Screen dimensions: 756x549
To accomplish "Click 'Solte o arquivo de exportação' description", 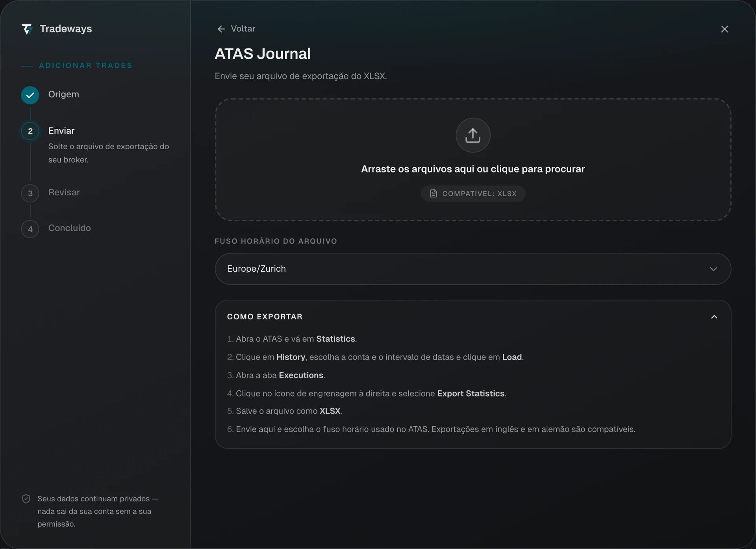I will coord(109,153).
